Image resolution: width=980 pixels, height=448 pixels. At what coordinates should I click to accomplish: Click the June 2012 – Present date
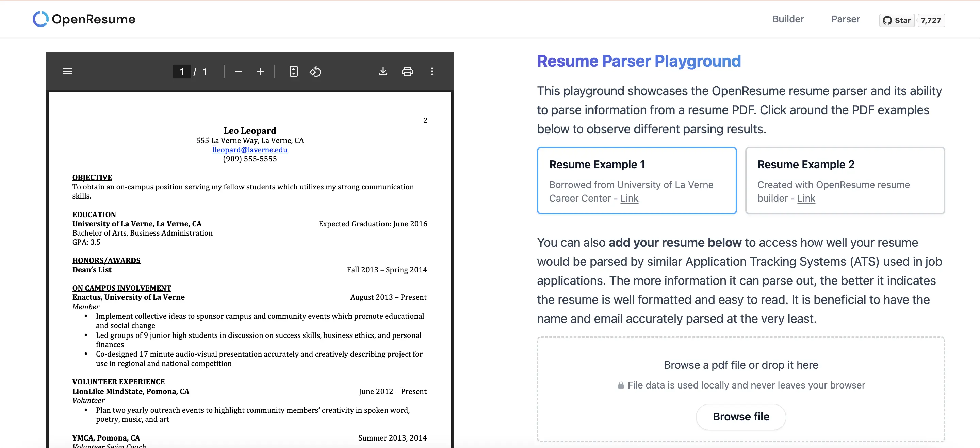393,391
